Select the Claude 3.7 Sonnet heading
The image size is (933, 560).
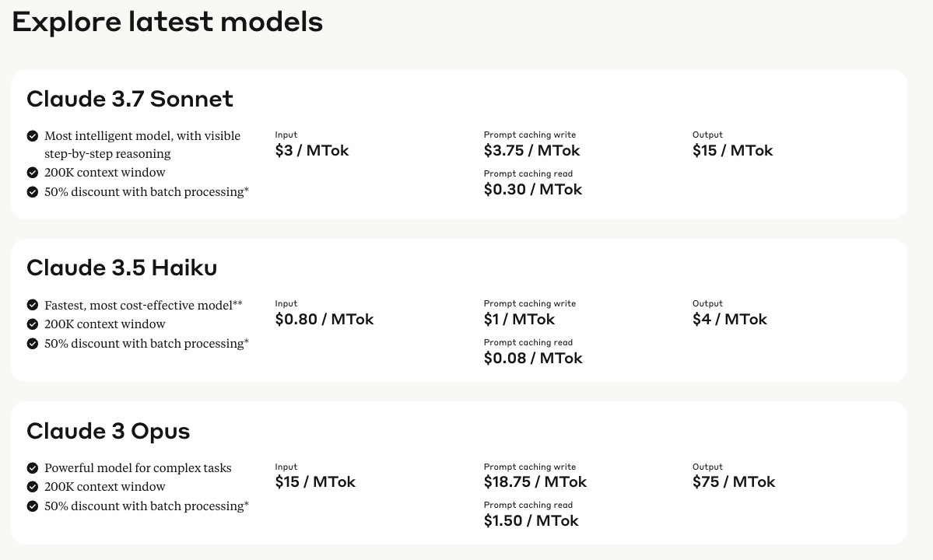(130, 99)
